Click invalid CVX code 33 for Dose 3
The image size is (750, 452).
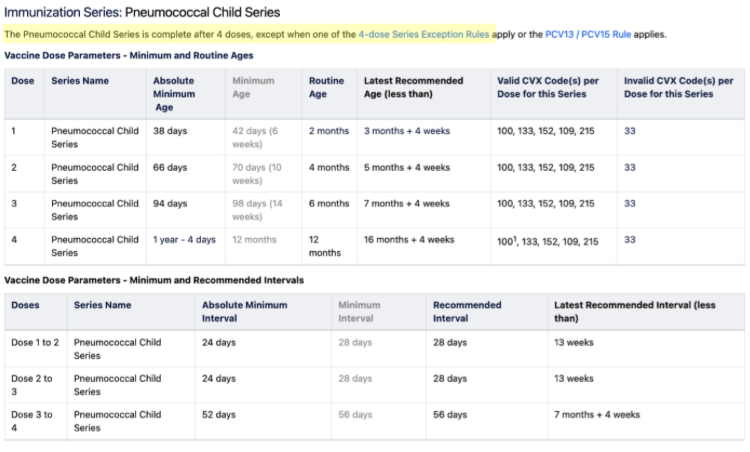[x=629, y=203]
